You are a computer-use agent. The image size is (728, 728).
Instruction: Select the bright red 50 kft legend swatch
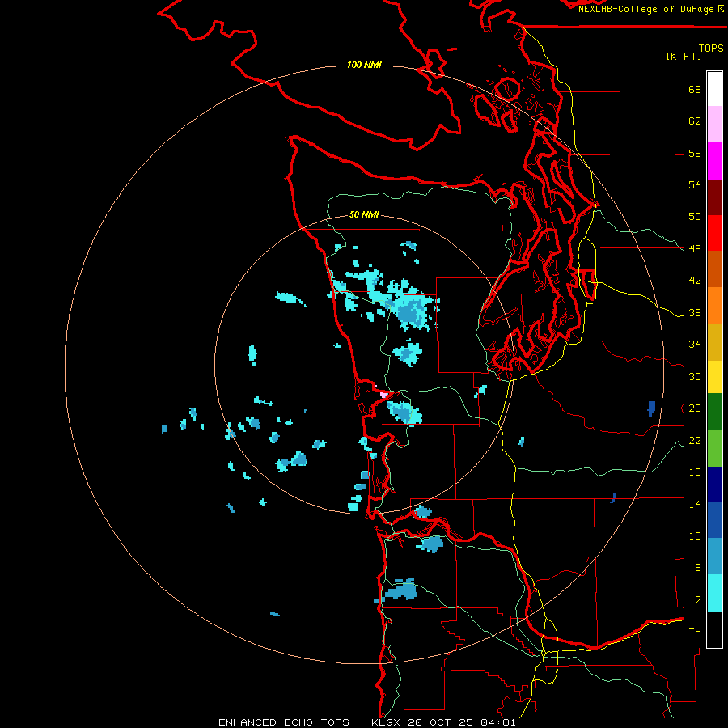(714, 233)
